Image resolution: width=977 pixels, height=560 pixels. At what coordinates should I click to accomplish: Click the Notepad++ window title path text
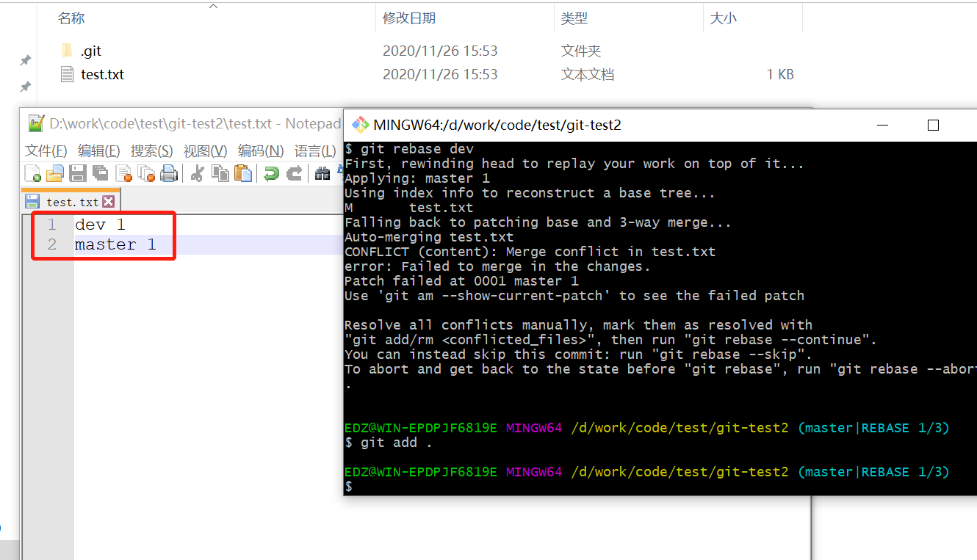pos(195,123)
